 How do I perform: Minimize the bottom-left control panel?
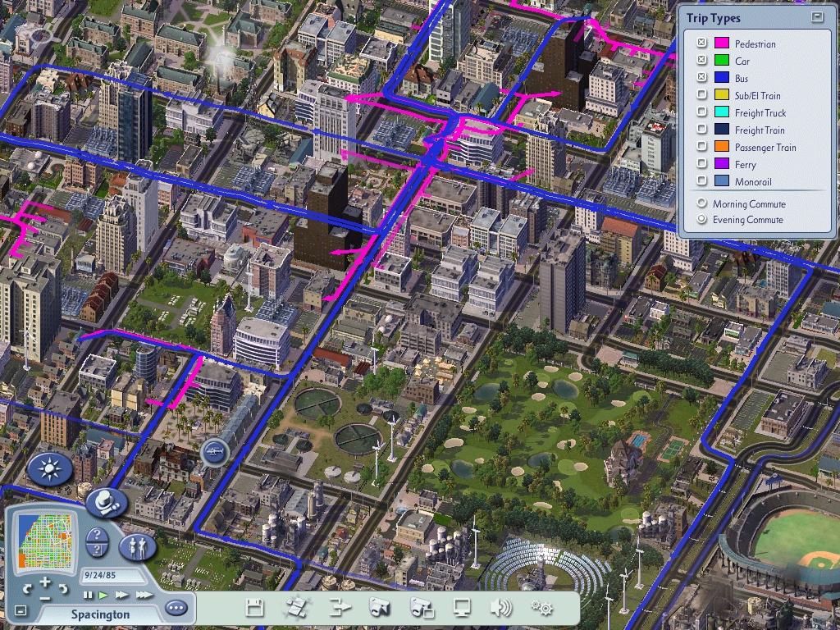[x=21, y=610]
